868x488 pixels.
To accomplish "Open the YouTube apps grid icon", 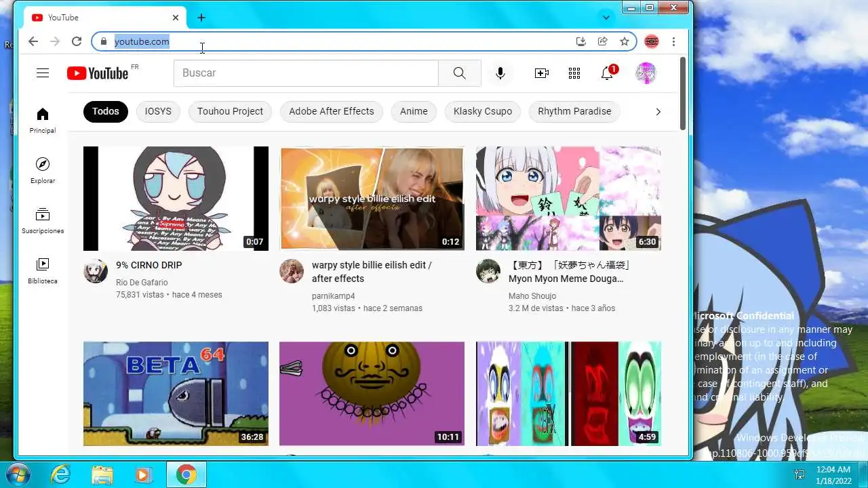I will [x=574, y=73].
